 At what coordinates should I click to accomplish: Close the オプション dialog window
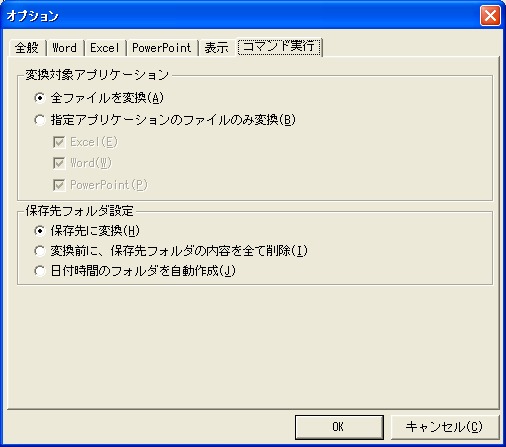coord(490,16)
